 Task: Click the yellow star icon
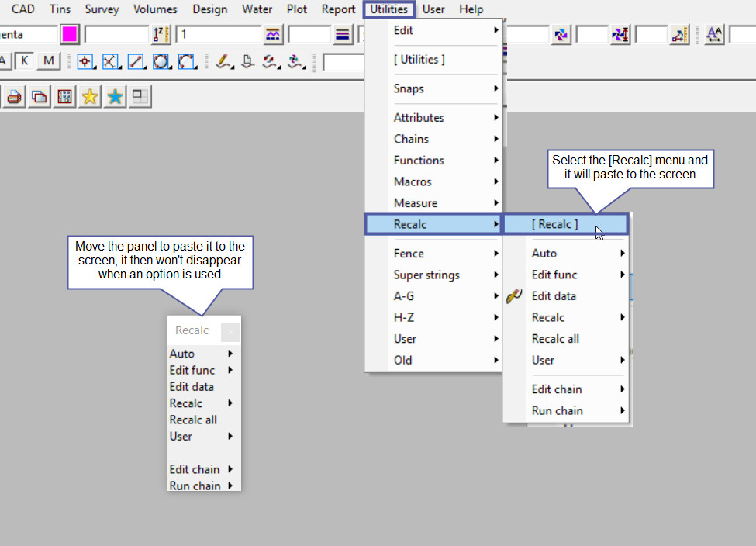click(x=90, y=97)
